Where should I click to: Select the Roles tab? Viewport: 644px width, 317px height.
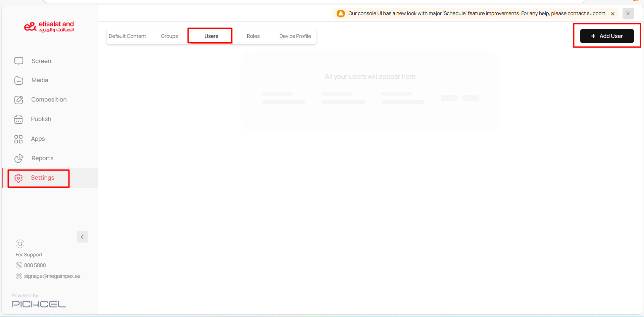point(253,36)
